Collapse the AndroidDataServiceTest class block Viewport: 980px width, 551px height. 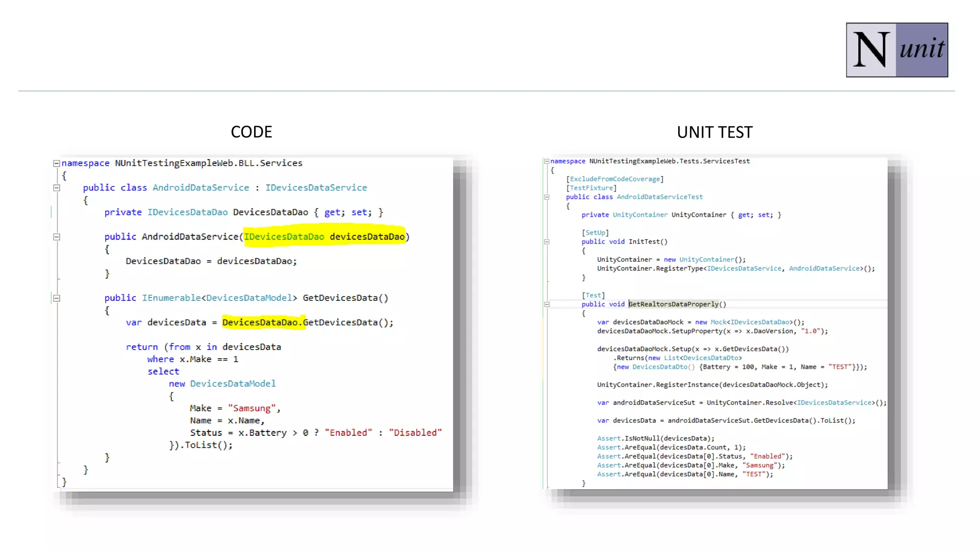(x=546, y=197)
